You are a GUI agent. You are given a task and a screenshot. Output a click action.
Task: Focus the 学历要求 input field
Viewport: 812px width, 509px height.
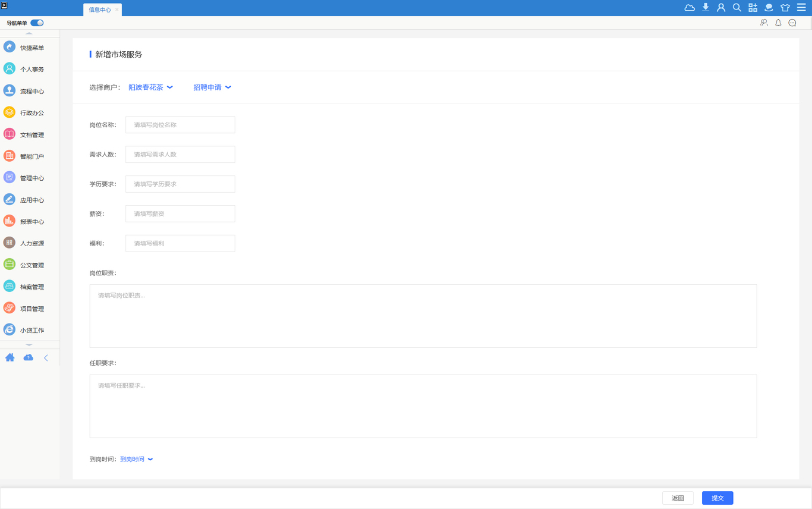point(180,184)
